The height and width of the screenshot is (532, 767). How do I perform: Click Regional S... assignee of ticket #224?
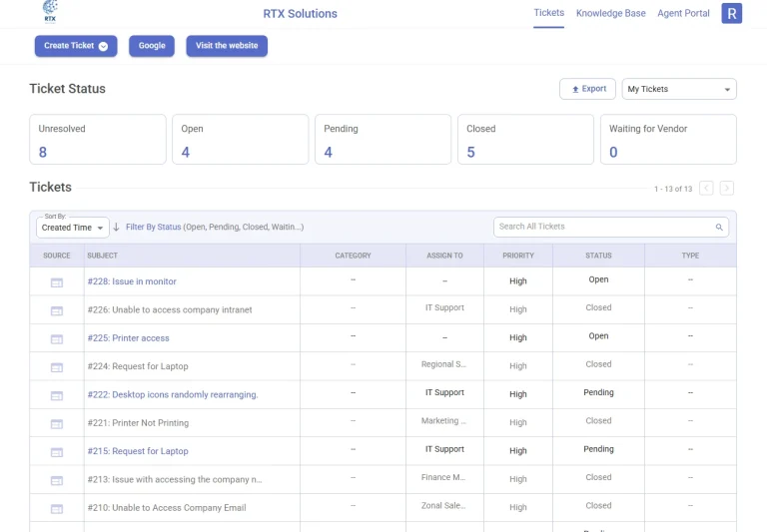point(443,364)
